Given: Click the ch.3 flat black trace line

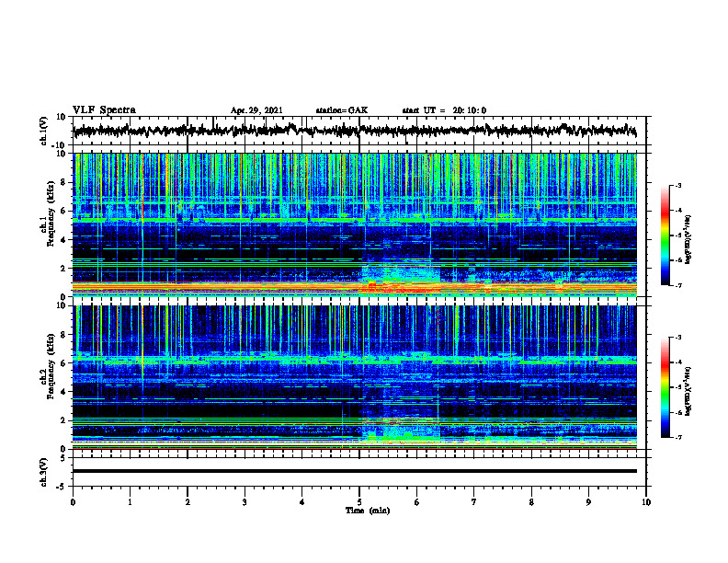Looking at the screenshot, I should click(355, 471).
